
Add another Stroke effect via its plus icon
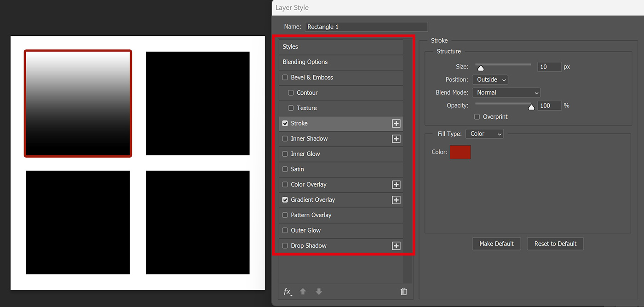[396, 123]
